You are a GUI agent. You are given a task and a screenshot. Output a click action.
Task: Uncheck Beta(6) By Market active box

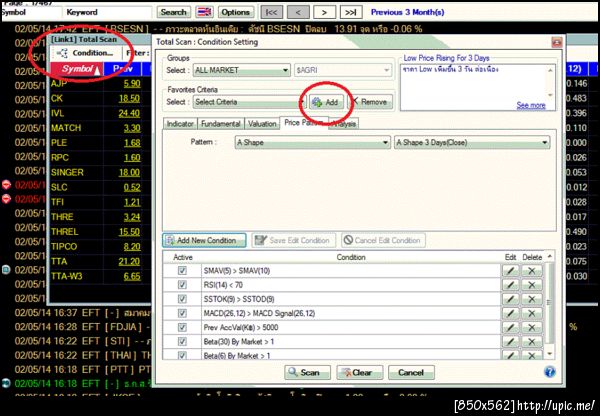(x=182, y=355)
